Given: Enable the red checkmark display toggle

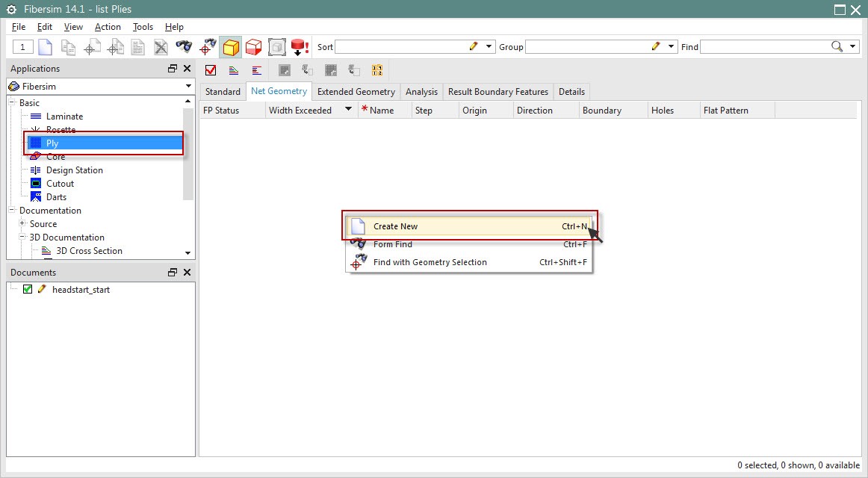Looking at the screenshot, I should (x=211, y=69).
